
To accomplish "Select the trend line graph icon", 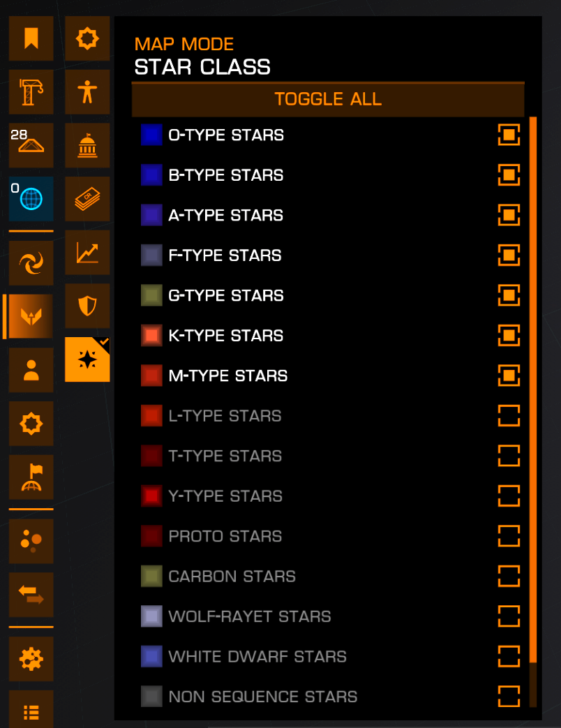I will click(x=87, y=253).
